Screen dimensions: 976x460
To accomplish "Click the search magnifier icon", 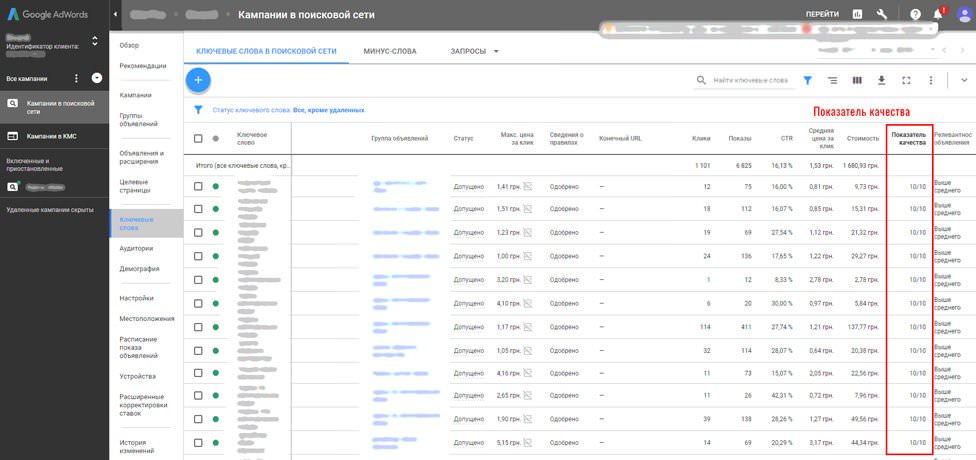I will click(x=702, y=80).
